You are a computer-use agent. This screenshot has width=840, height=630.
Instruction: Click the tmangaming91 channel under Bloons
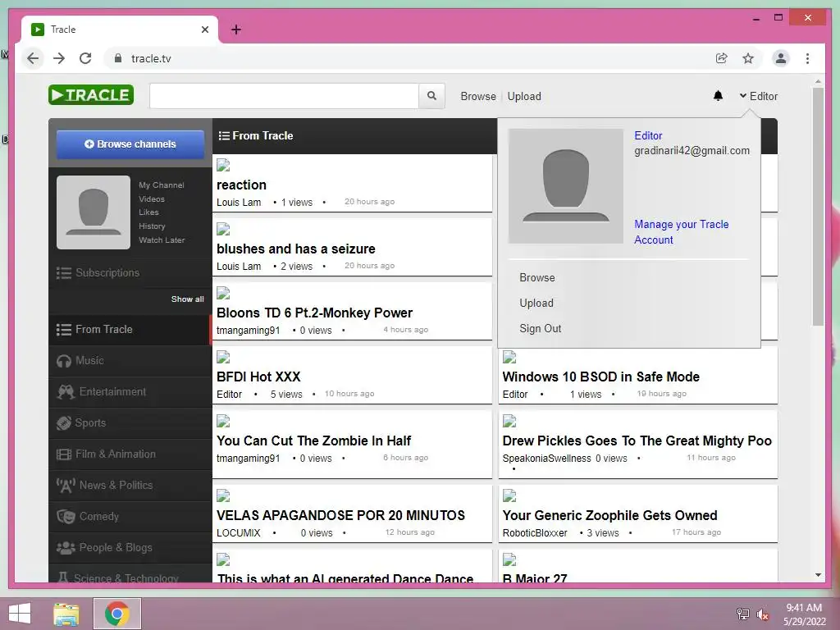click(x=248, y=331)
